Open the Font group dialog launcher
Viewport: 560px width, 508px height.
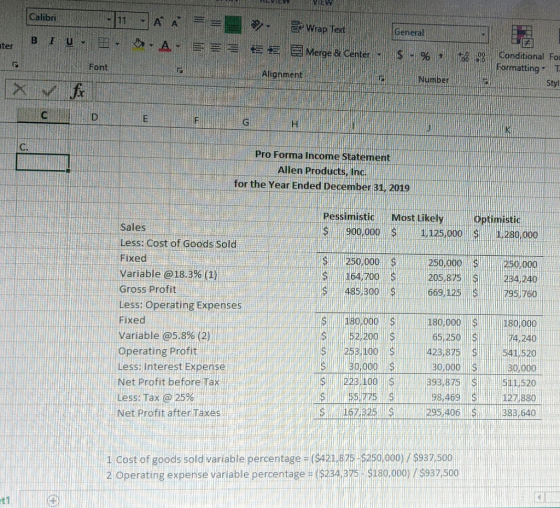pos(181,70)
